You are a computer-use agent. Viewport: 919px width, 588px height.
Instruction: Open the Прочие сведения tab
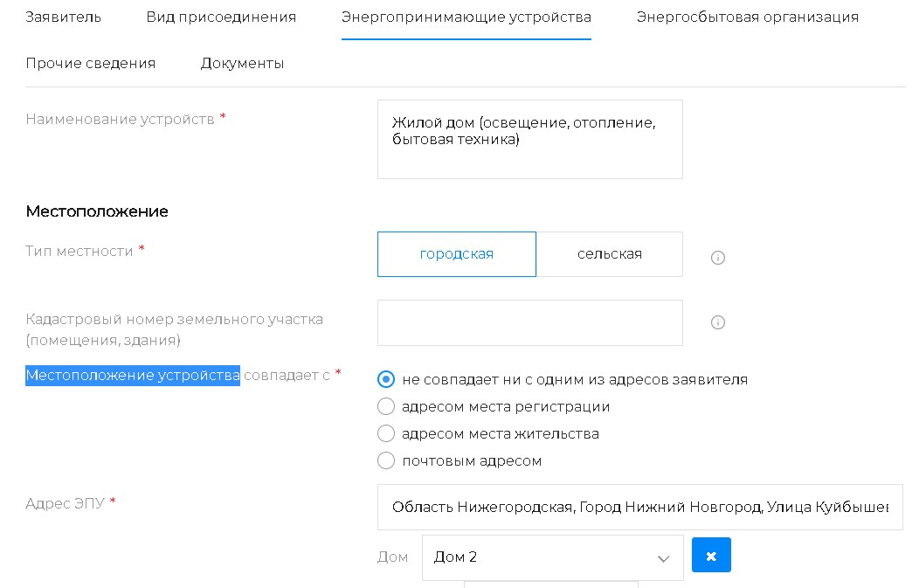pyautogui.click(x=91, y=63)
